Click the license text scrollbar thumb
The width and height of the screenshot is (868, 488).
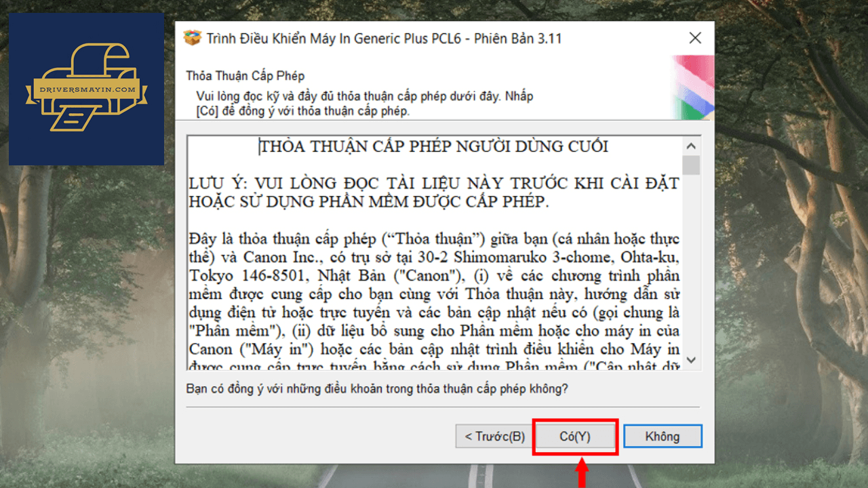point(691,165)
